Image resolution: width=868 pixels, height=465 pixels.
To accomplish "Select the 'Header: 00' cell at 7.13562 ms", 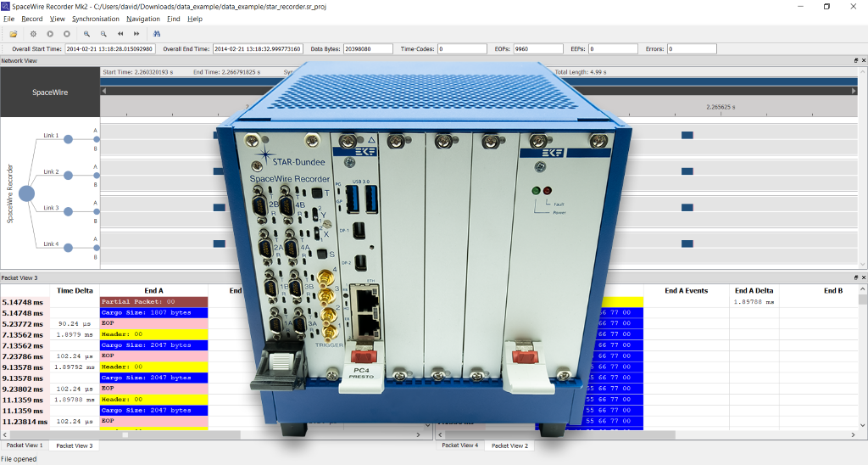I will click(154, 334).
